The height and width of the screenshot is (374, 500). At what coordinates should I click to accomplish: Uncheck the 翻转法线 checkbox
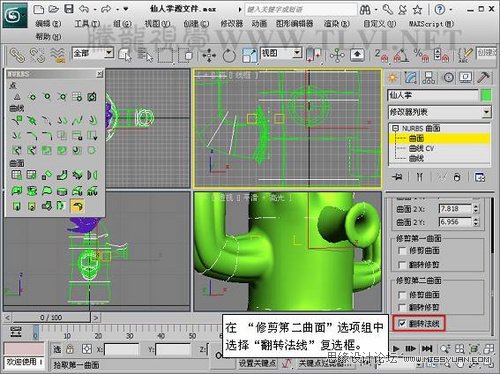(402, 323)
